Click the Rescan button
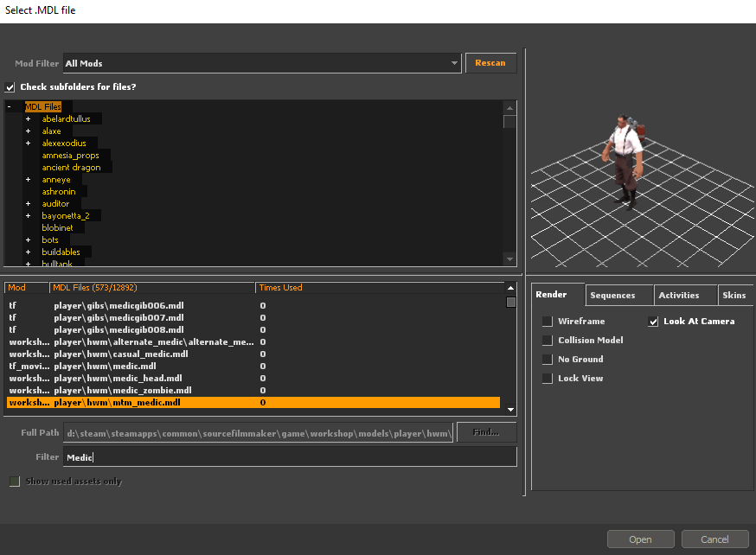The width and height of the screenshot is (756, 555). coord(490,63)
